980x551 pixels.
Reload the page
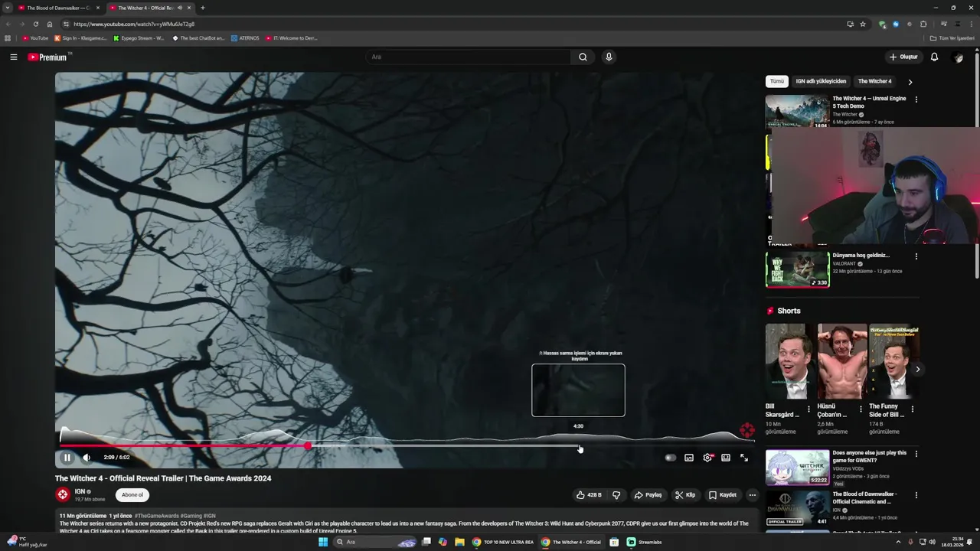point(35,24)
